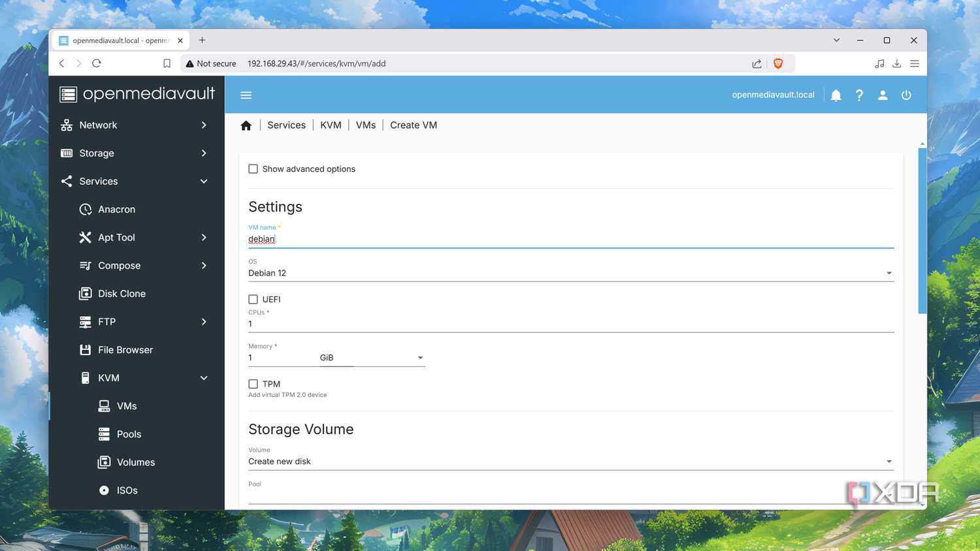
Task: Expand the Network sidebar menu
Action: (x=137, y=125)
